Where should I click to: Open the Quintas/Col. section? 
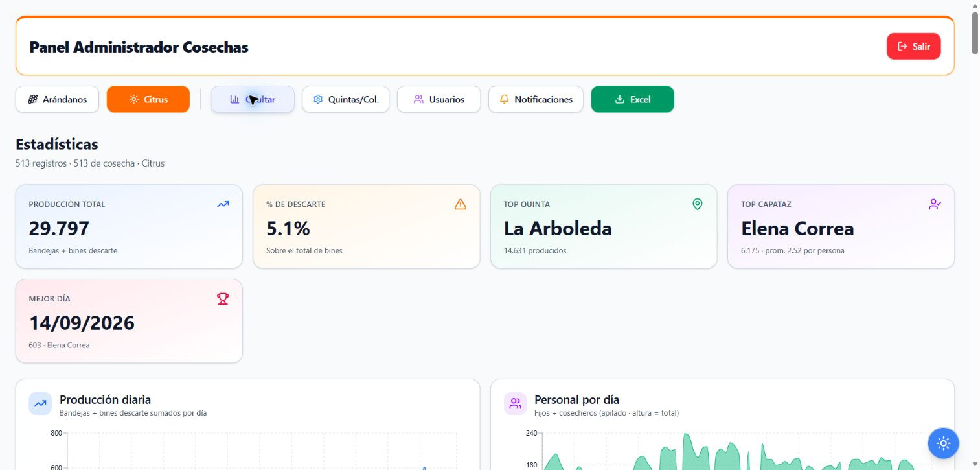click(346, 99)
